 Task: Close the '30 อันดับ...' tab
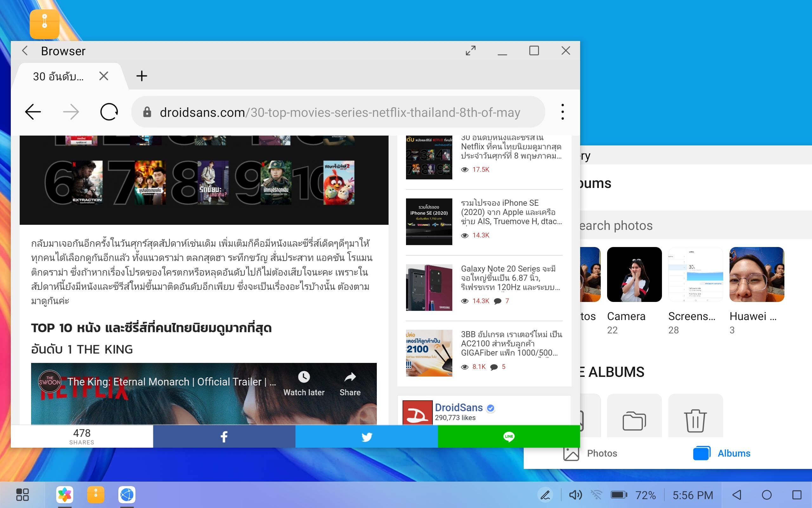coord(104,76)
